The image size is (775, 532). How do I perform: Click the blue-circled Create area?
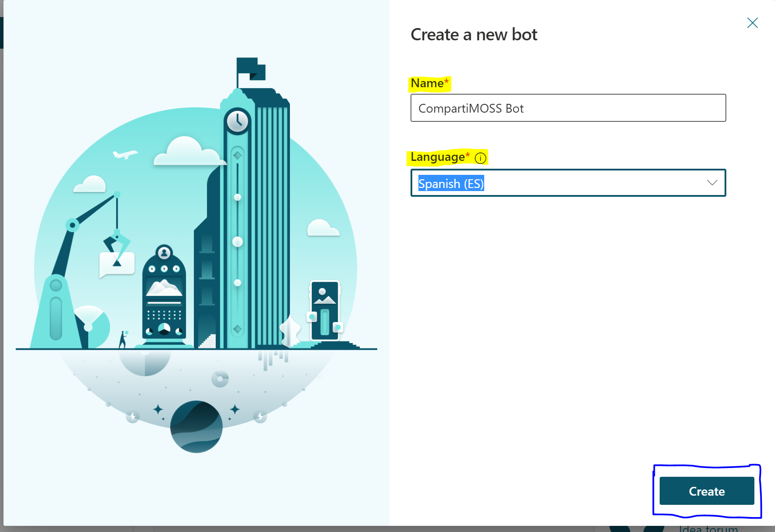tap(707, 491)
